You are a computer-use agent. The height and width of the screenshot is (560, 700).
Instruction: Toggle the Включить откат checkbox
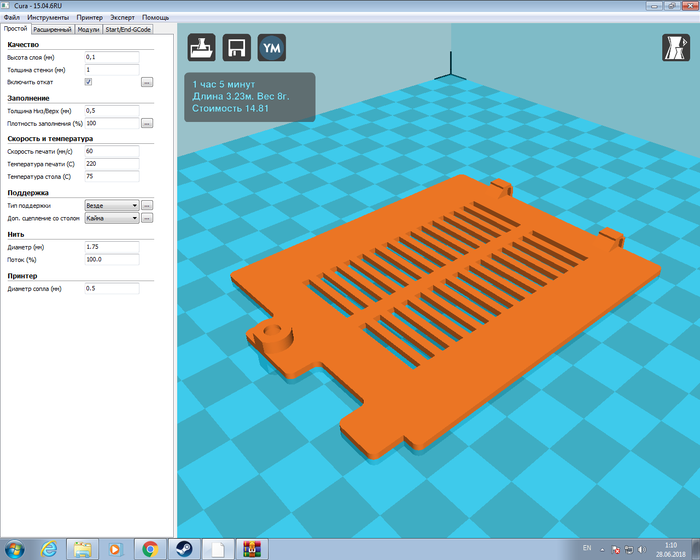pos(88,82)
